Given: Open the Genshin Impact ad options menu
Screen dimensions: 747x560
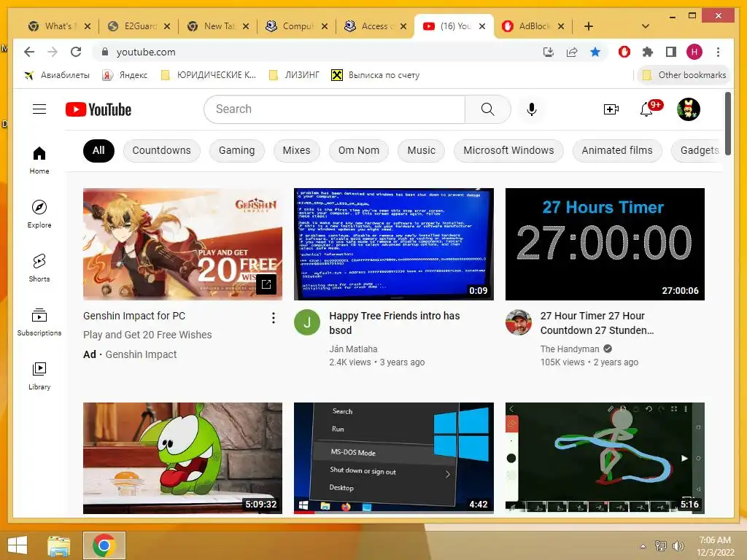Looking at the screenshot, I should pyautogui.click(x=274, y=318).
